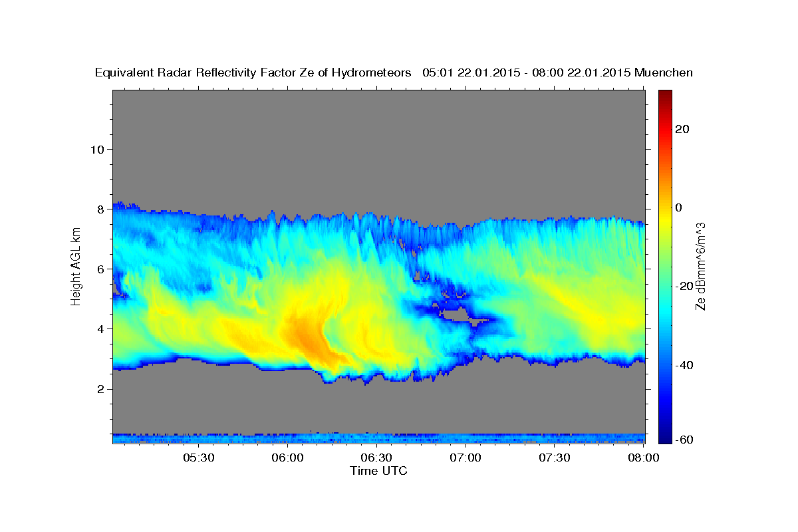Click the colorbar value 0

coord(678,207)
